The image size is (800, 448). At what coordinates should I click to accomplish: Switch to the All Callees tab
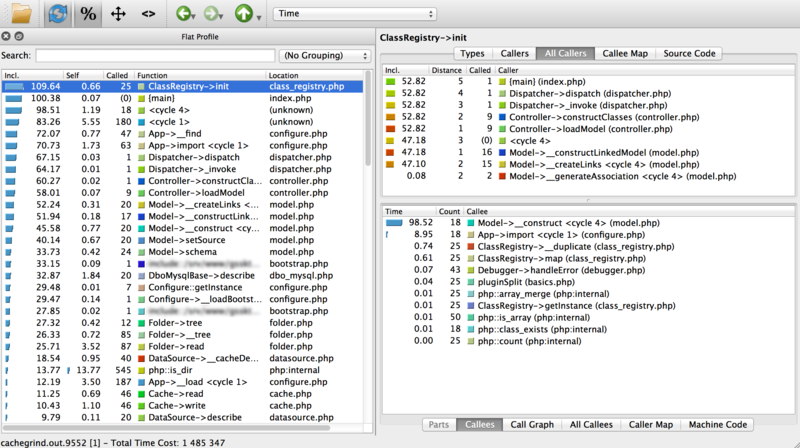[x=591, y=425]
